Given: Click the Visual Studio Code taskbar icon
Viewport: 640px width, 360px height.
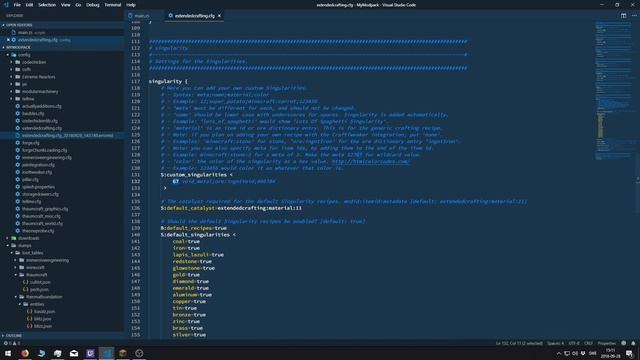Looking at the screenshot, I should [107, 353].
